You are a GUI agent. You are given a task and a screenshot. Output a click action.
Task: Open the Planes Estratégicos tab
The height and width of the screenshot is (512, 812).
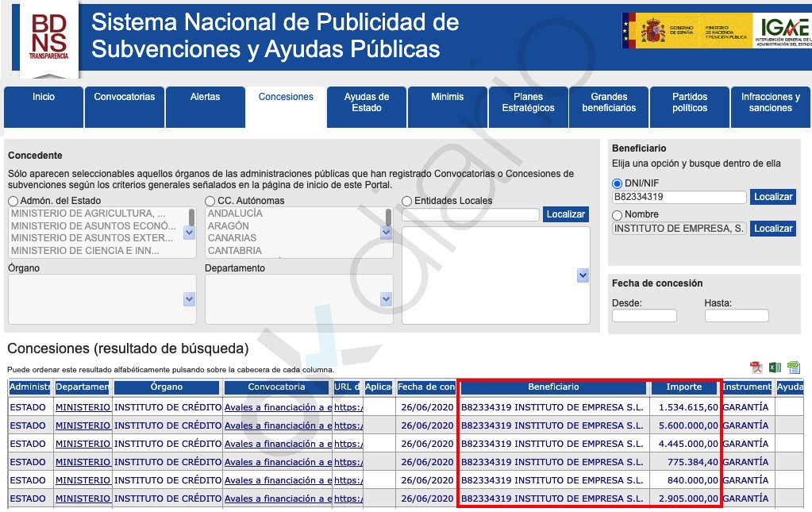(528, 106)
